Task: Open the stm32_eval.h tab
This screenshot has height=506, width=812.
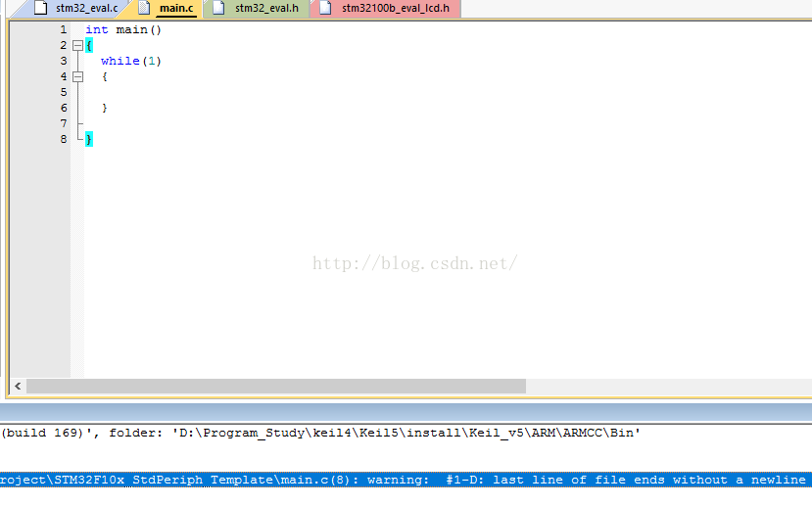Action: [x=257, y=8]
